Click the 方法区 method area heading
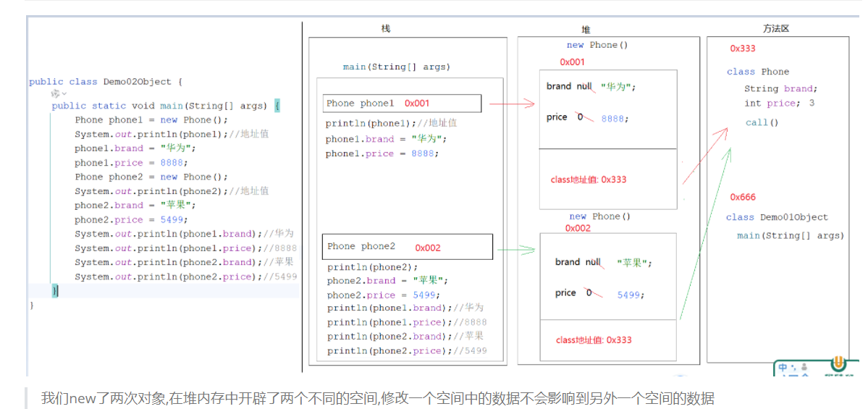Screen dimensions: 868x409 (775, 29)
